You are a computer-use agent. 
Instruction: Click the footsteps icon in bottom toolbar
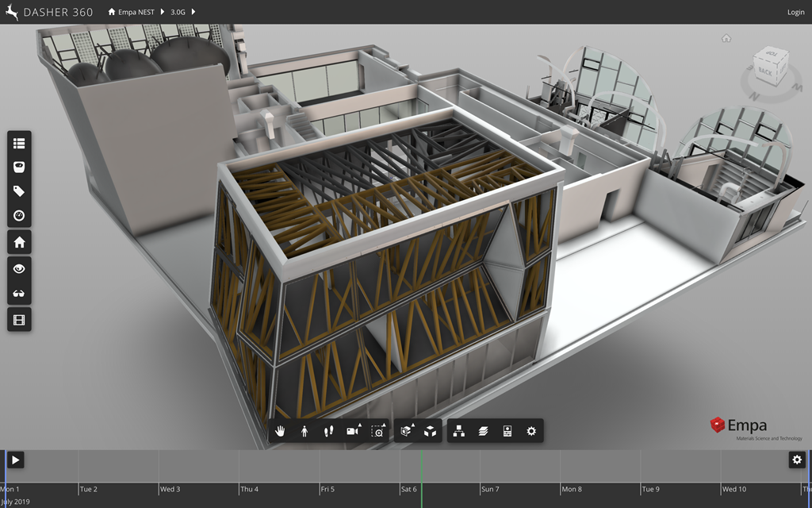coord(329,431)
